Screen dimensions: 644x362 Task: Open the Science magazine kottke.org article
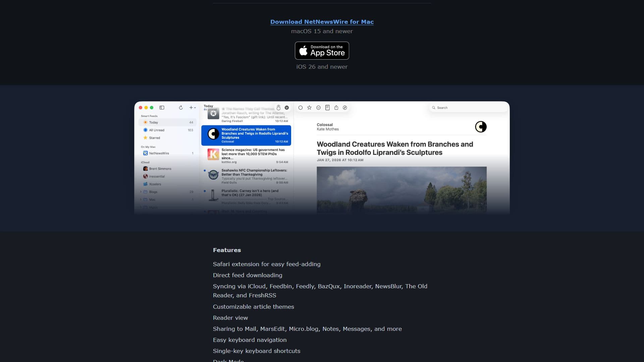pyautogui.click(x=247, y=156)
